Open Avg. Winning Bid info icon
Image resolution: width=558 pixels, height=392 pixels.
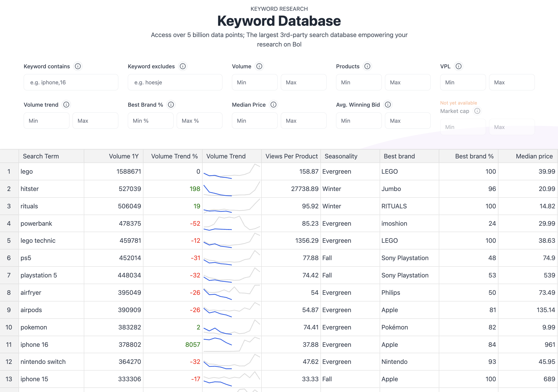click(x=388, y=105)
